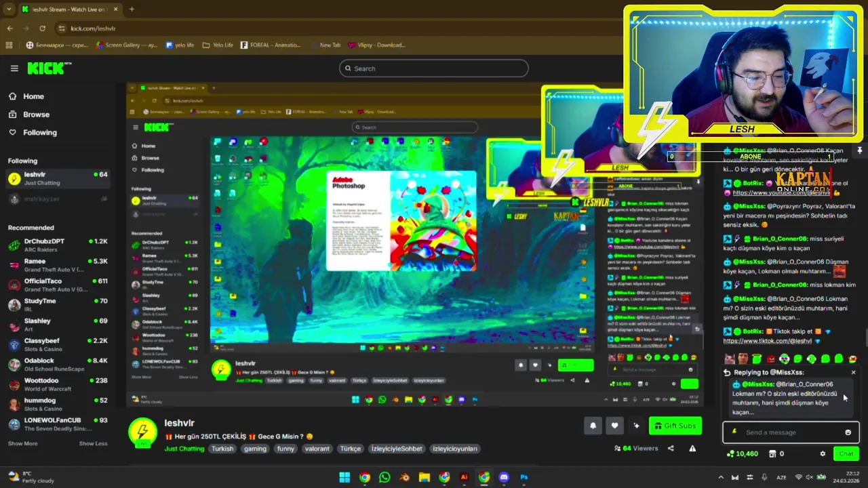Screen dimensions: 868x488
Task: Open DrChubzDPT recommended channel
Action: coord(58,245)
